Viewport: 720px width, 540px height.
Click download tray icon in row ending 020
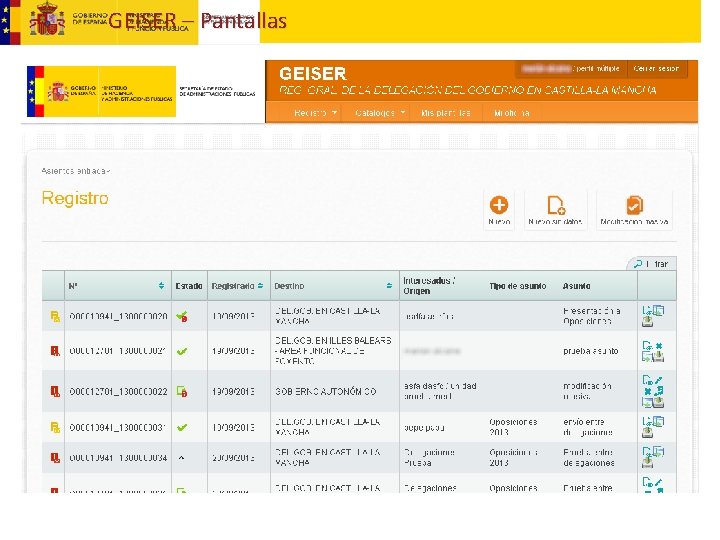tap(647, 322)
